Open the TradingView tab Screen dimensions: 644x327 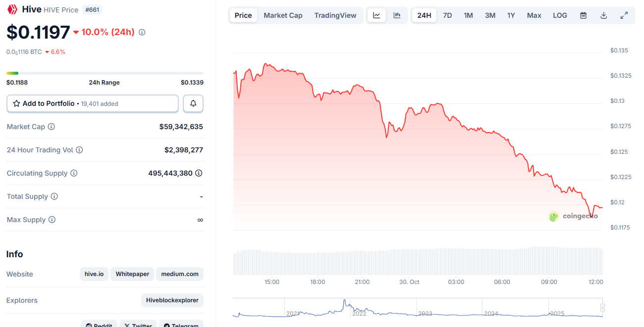335,15
